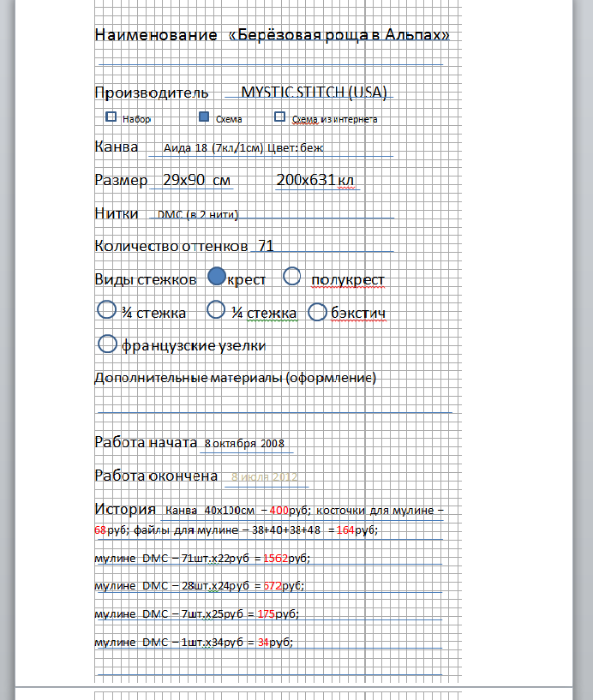The height and width of the screenshot is (700, 593).
Task: Click the stitch count "200x631кл"
Action: pos(314,180)
